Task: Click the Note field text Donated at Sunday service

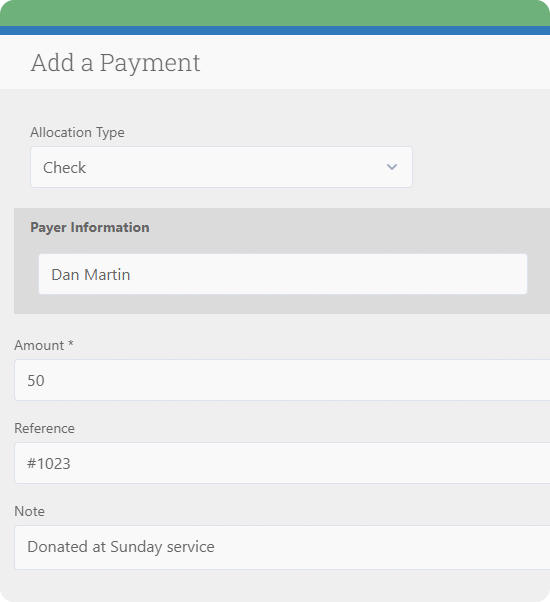Action: pyautogui.click(x=121, y=547)
